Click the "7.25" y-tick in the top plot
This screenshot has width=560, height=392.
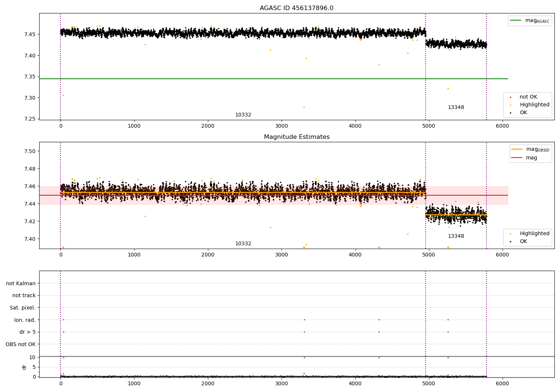(30, 119)
